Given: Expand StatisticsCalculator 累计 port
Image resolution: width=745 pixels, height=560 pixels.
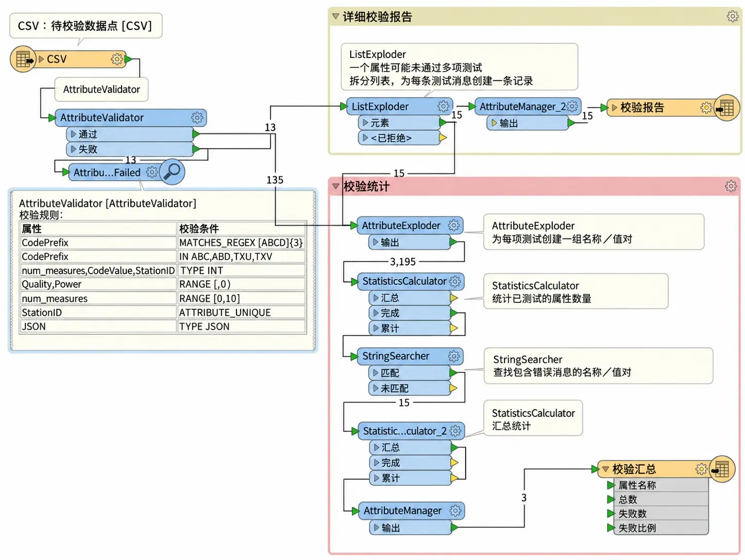Looking at the screenshot, I should pos(376,328).
